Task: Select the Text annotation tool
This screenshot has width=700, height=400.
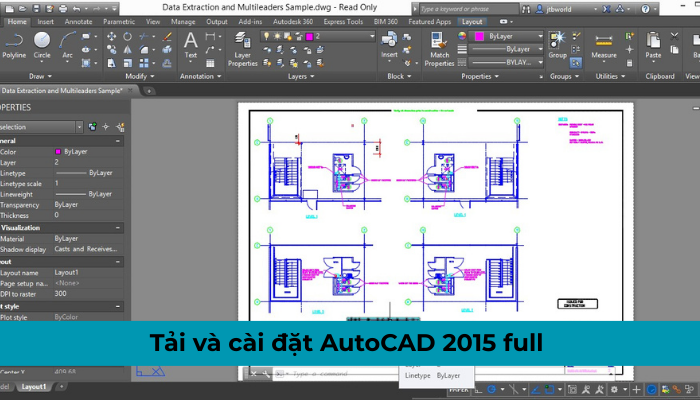Action: [x=191, y=45]
